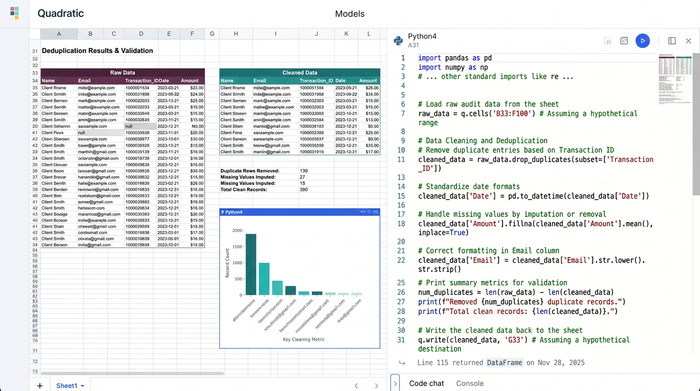Click the insert cell reference icon
This screenshot has width=700, height=391.
[608, 41]
